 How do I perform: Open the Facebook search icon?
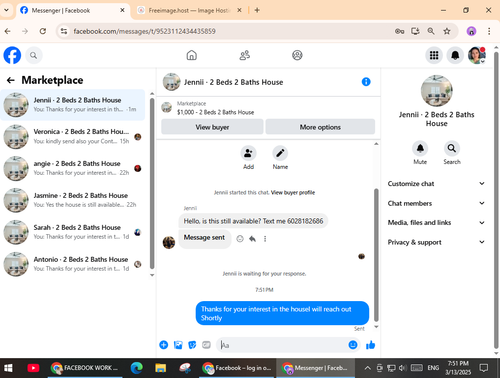(33, 55)
